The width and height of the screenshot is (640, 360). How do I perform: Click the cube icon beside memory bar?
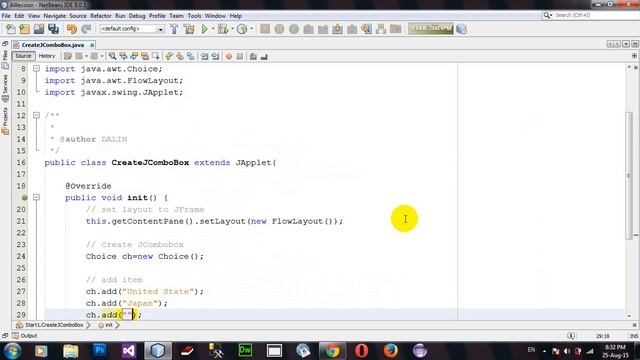pyautogui.click(x=462, y=29)
